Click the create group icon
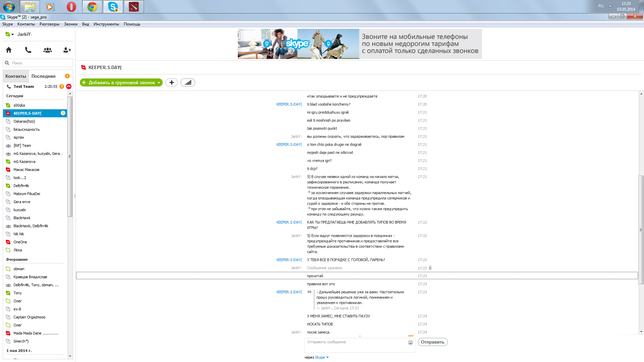The width and height of the screenshot is (644, 362). (x=48, y=50)
